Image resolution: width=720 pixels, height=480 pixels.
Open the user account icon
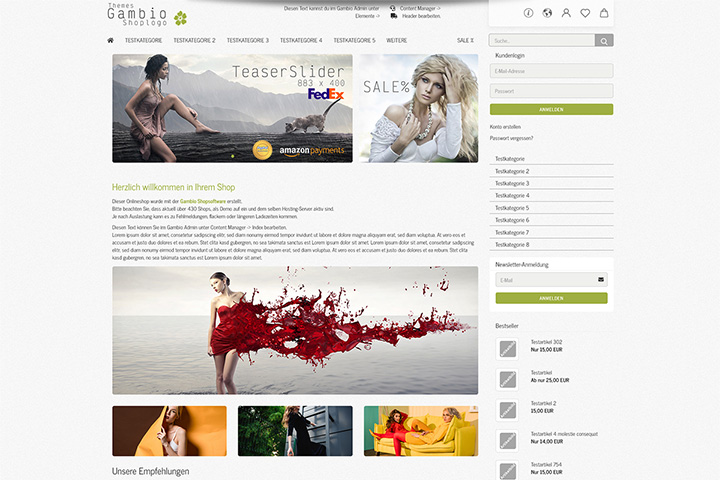566,13
